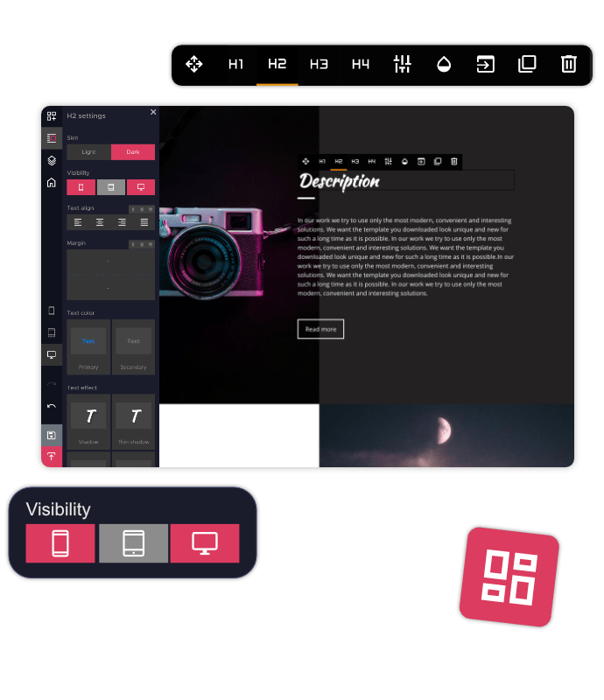604x700 pixels.
Task: Click the undo arrow in the editor sidebar
Action: pos(52,406)
